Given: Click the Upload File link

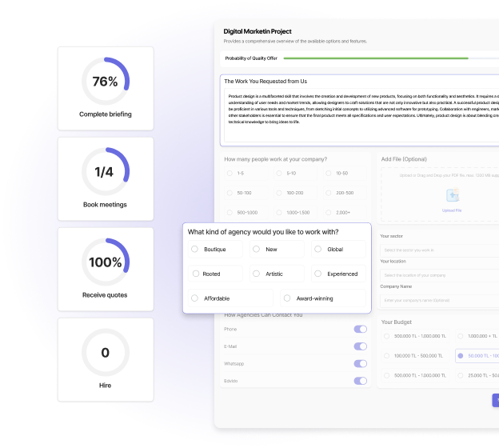Looking at the screenshot, I should click(452, 210).
